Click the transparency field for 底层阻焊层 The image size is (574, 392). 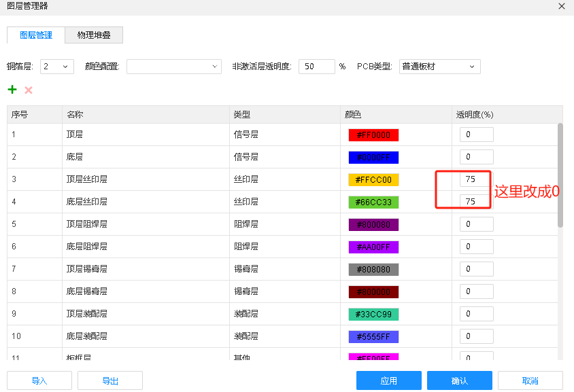pyautogui.click(x=477, y=247)
